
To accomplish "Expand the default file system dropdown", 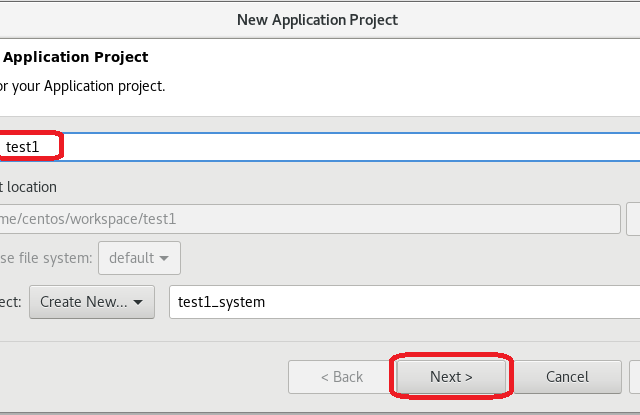I will [139, 258].
